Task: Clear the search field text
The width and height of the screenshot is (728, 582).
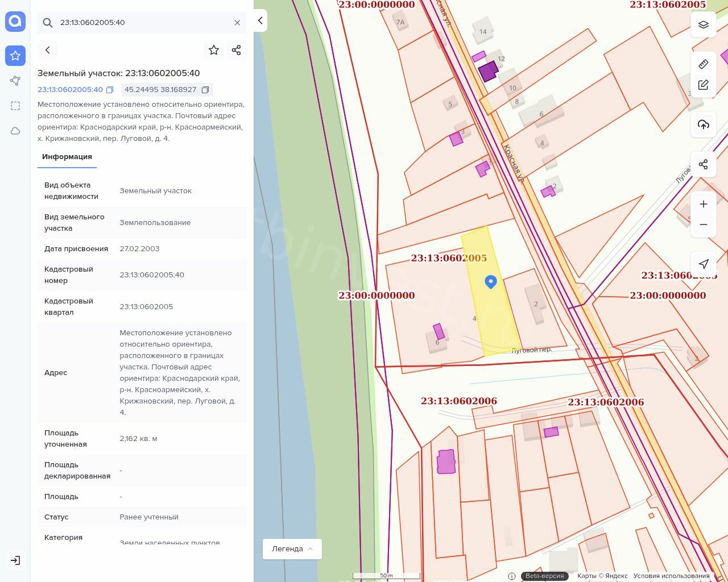Action: (x=237, y=23)
